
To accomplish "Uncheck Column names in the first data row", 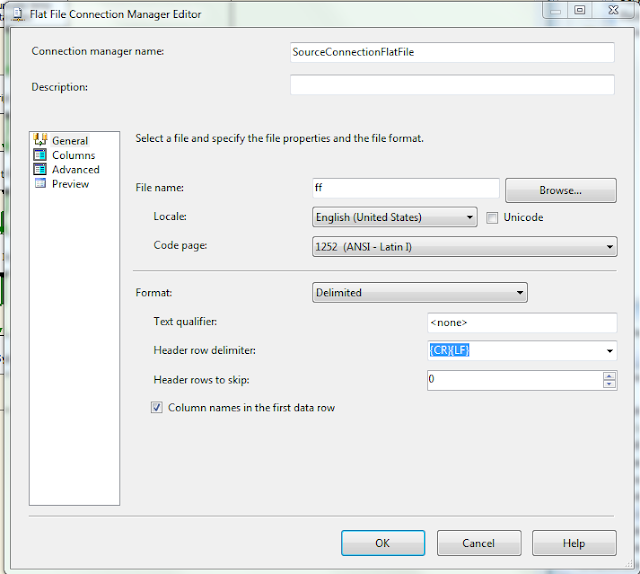I will [x=157, y=407].
